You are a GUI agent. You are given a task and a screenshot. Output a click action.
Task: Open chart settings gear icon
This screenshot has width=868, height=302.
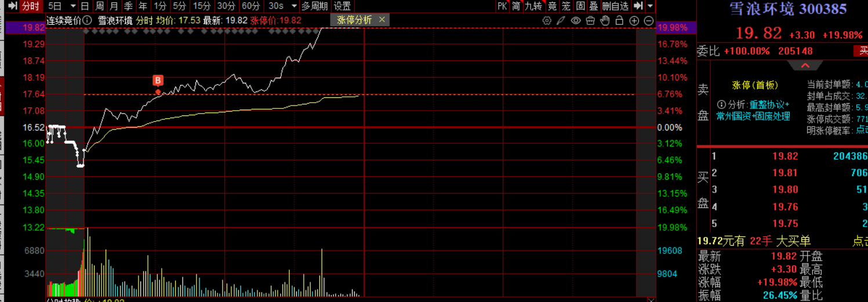pyautogui.click(x=547, y=20)
